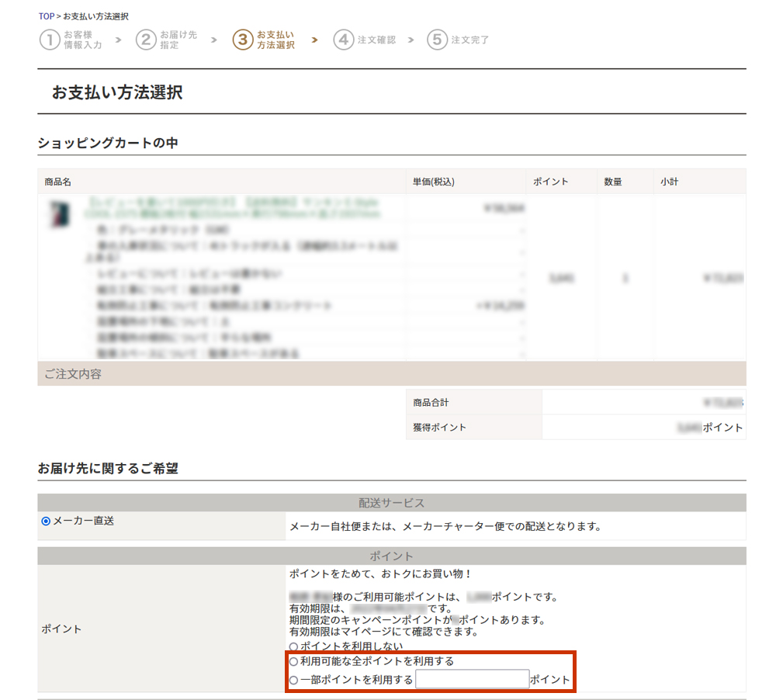Click the 注文完了 step label
The height and width of the screenshot is (700, 776).
(470, 40)
